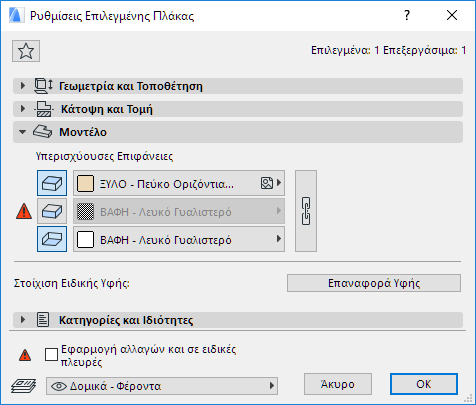Screen dimensions: 476x405
Task: Open the Δομικά - Φέροντα layer dropdown
Action: pyautogui.click(x=162, y=386)
